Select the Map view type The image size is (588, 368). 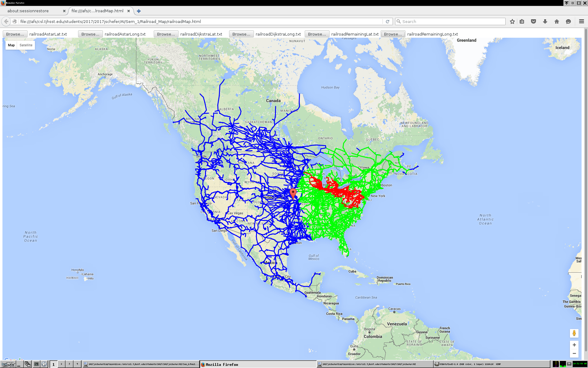click(x=11, y=45)
